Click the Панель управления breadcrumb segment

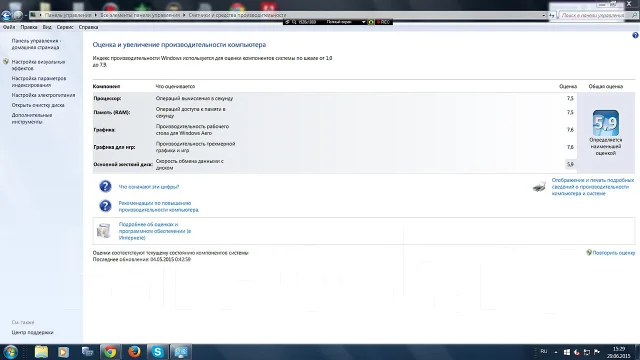[x=68, y=15]
